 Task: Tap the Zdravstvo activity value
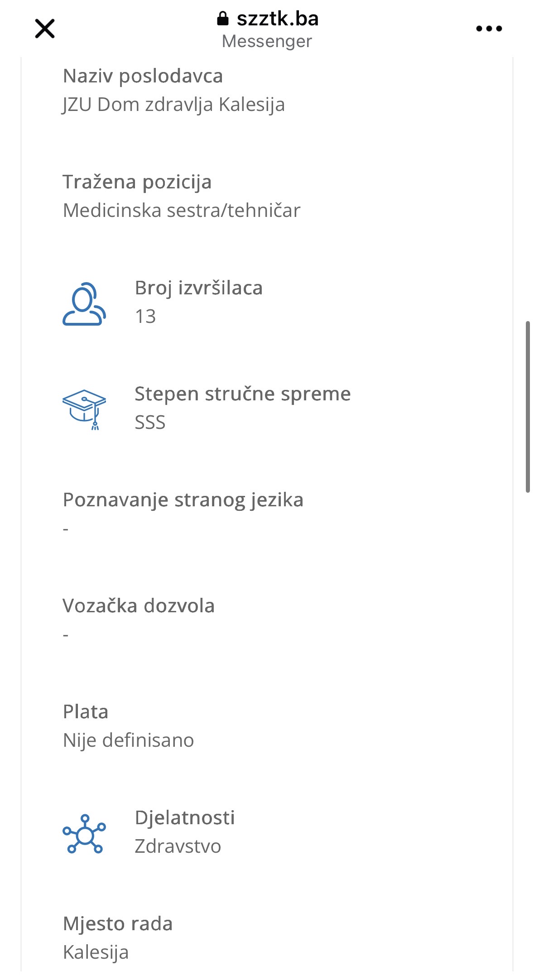click(x=178, y=846)
